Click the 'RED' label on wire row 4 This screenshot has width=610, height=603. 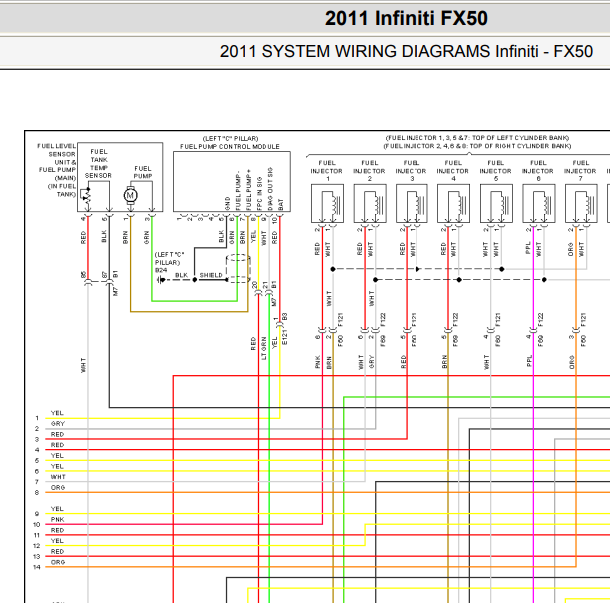coord(57,445)
